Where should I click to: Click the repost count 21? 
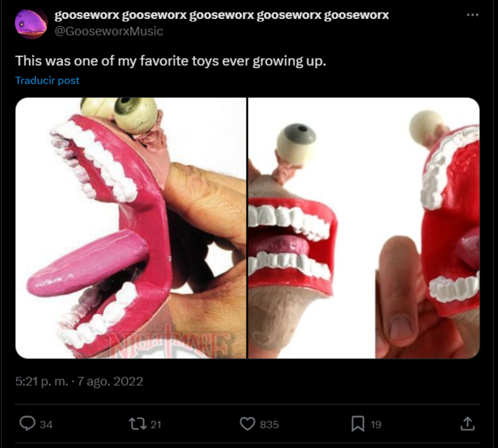(156, 424)
